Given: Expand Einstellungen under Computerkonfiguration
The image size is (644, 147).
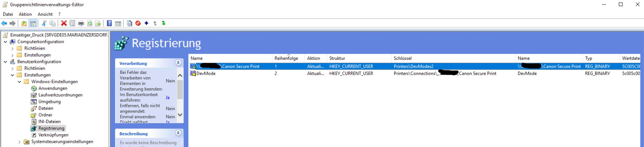Looking at the screenshot, I should click(12, 55).
